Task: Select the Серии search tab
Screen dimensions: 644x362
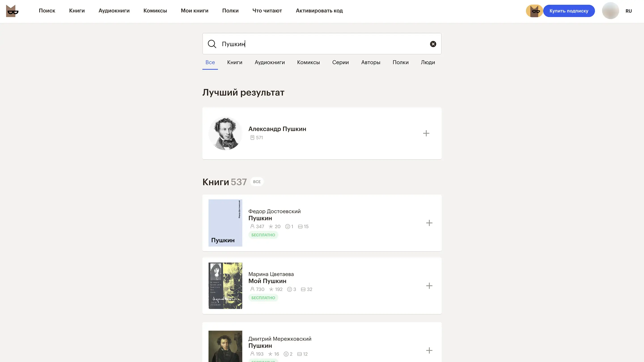Action: pyautogui.click(x=340, y=63)
